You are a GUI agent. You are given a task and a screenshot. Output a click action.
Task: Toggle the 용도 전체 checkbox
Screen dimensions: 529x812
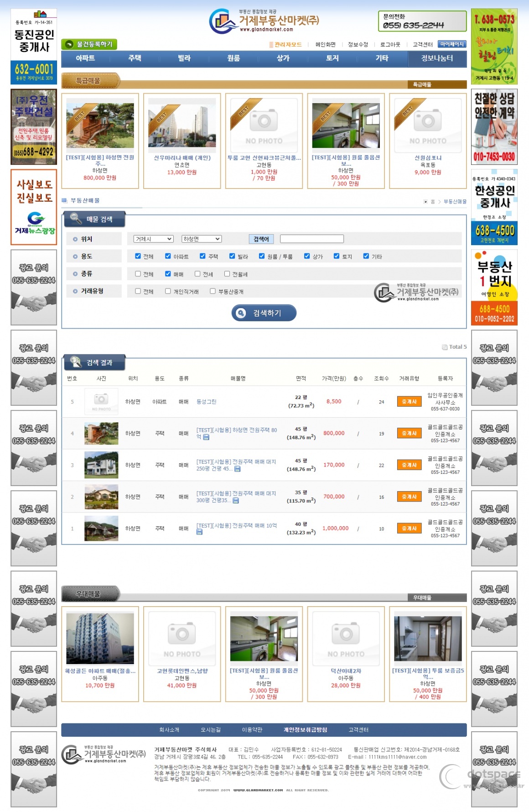tap(138, 256)
